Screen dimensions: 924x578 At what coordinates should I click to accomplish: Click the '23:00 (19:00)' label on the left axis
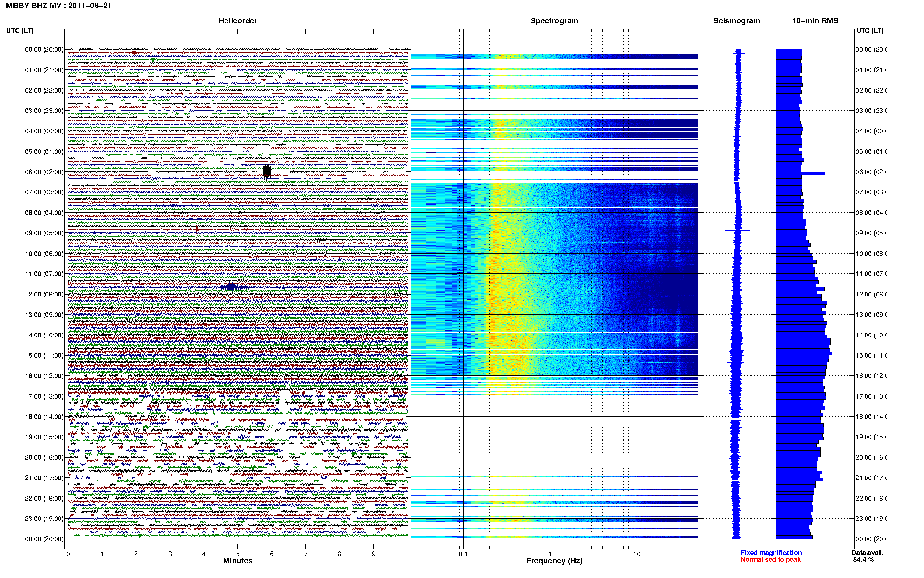[x=44, y=519]
